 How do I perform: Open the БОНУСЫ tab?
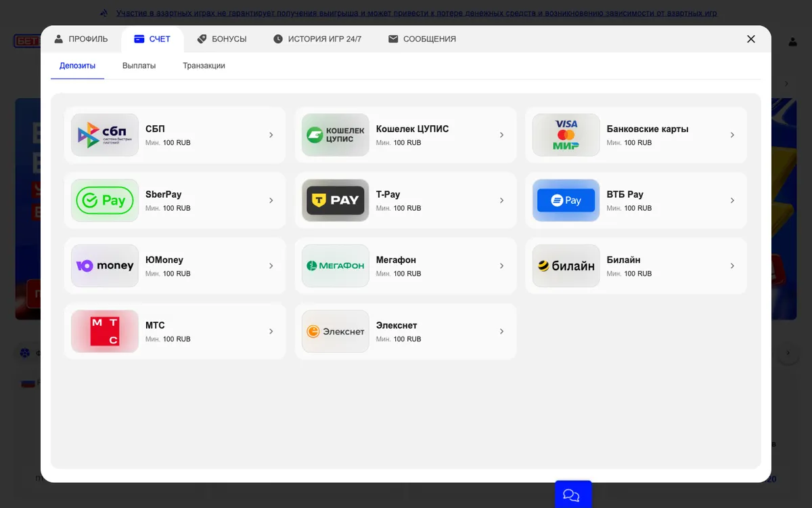(x=222, y=39)
